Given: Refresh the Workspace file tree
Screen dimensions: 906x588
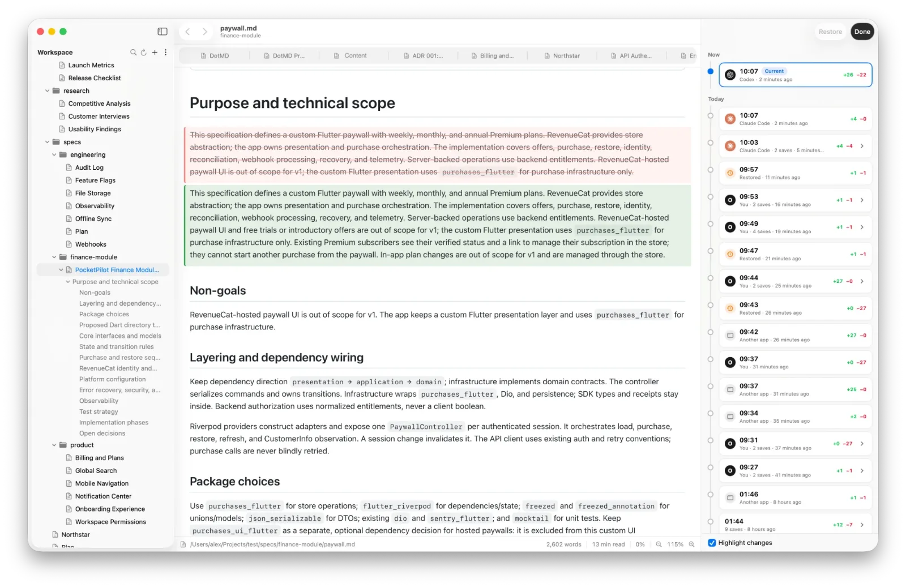Looking at the screenshot, I should coord(144,52).
